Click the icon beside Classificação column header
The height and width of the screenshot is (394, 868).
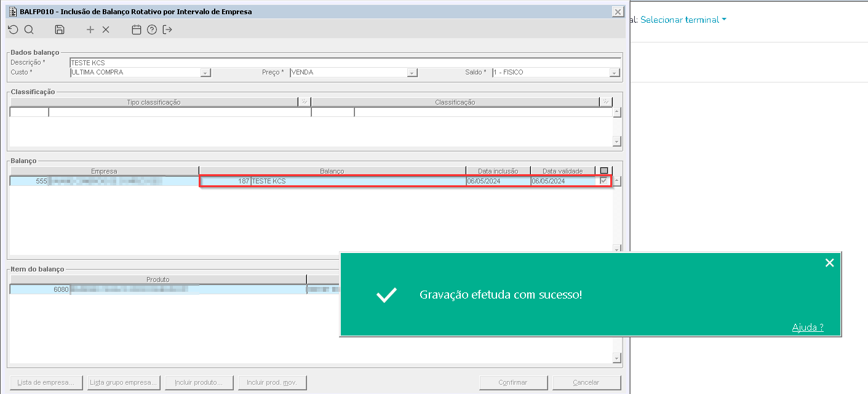click(606, 102)
